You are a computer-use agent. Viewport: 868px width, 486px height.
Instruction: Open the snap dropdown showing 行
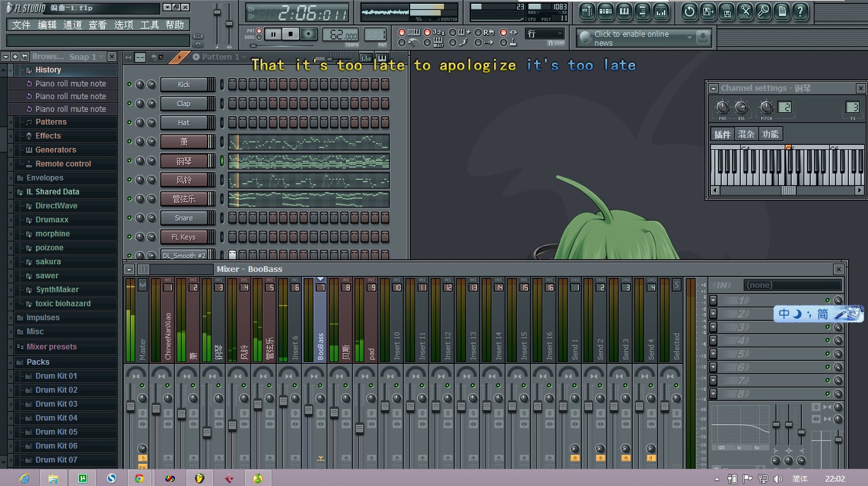(x=545, y=34)
